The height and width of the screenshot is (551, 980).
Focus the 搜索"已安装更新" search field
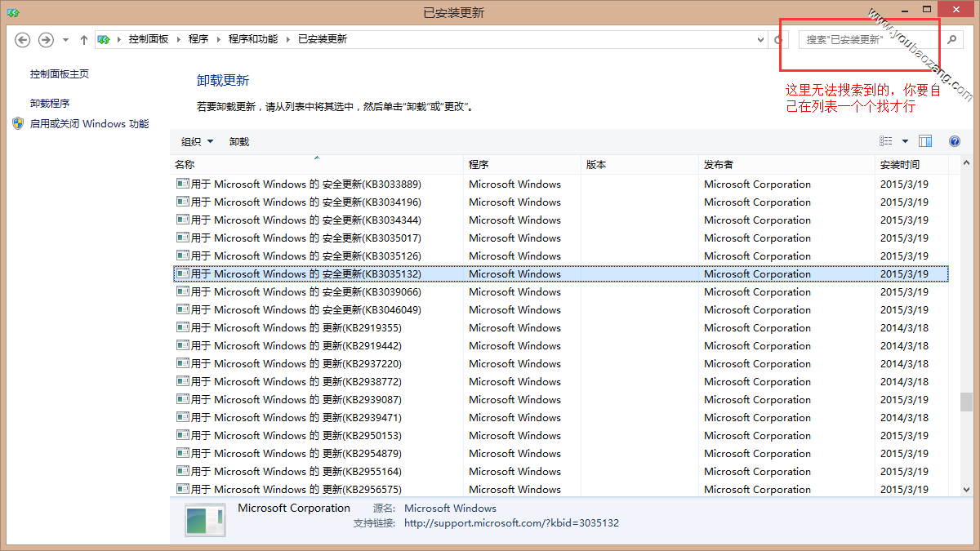point(871,39)
